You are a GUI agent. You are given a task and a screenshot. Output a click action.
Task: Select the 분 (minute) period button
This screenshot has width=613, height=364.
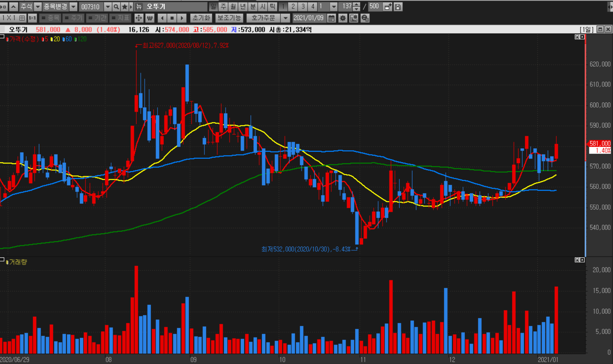pos(253,7)
